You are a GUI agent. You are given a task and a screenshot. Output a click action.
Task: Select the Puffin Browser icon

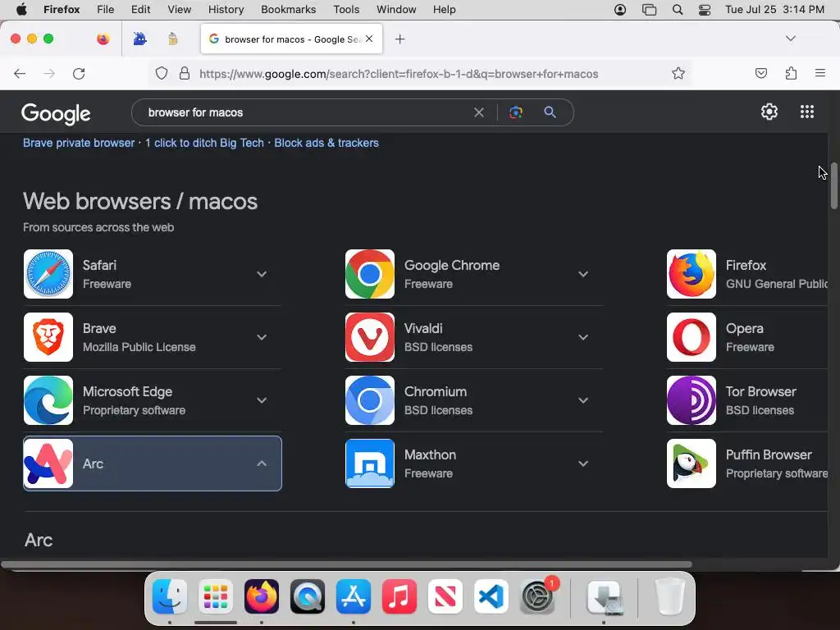691,463
